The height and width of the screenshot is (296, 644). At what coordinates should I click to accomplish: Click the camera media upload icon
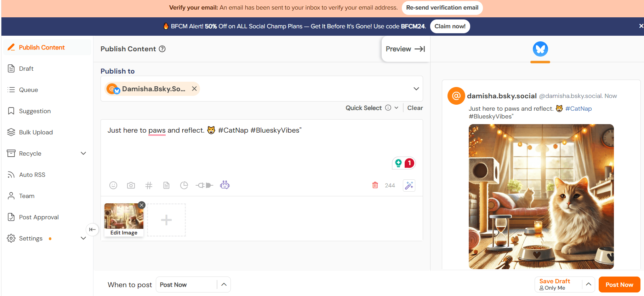click(x=131, y=185)
